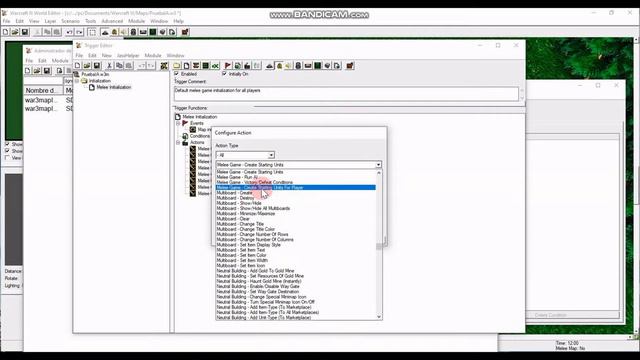Image resolution: width=640 pixels, height=360 pixels.
Task: Click scroll up arrow of action dropdown list
Action: coord(379,173)
